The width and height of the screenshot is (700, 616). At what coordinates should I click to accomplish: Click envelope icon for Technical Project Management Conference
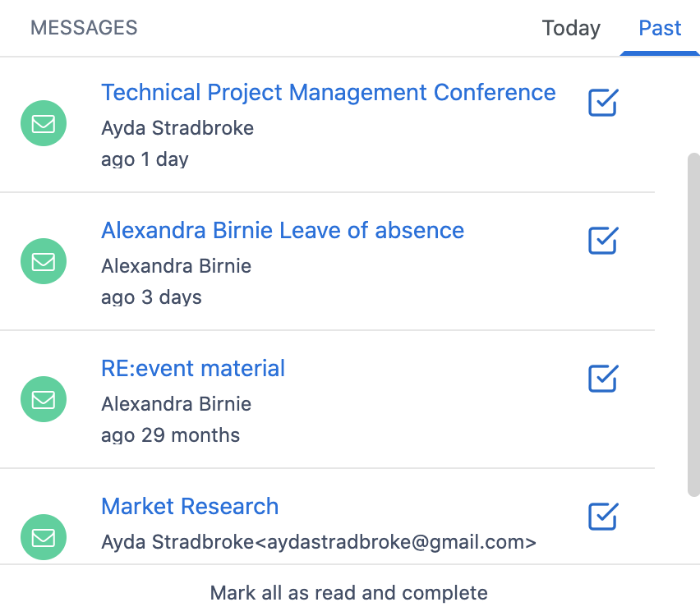pos(43,124)
